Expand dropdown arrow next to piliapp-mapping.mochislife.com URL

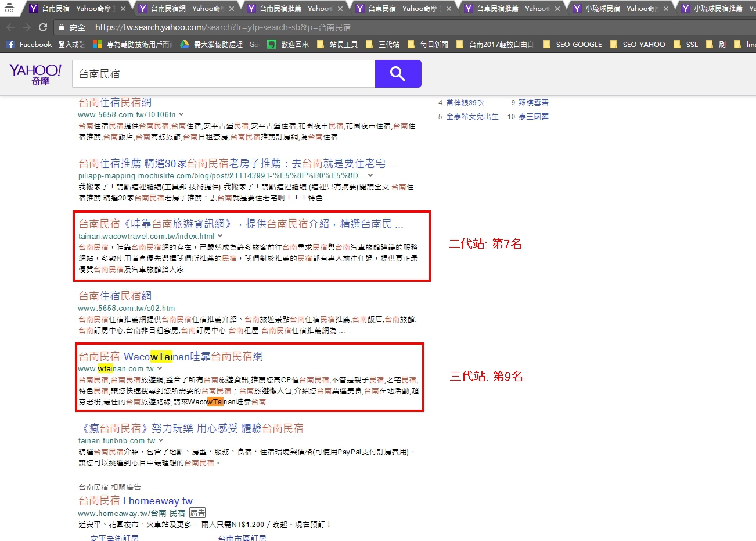[x=370, y=175]
